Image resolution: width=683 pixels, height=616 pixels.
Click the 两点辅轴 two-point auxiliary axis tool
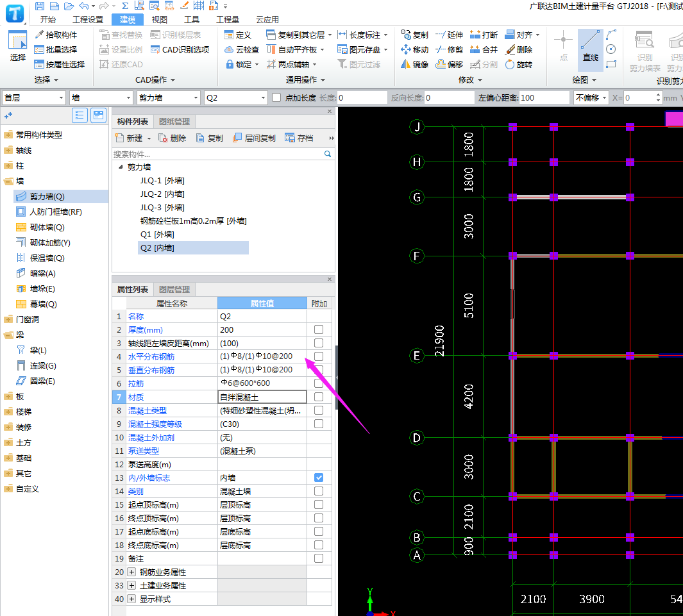292,65
